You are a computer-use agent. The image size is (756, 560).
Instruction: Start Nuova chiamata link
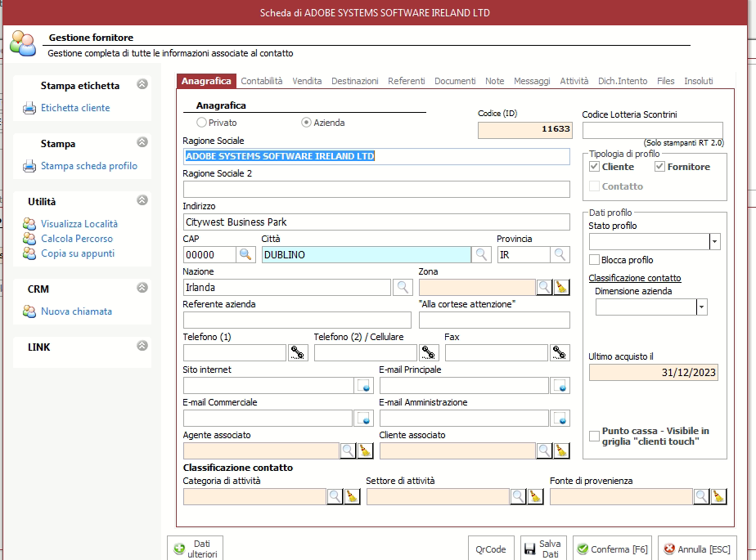point(77,311)
